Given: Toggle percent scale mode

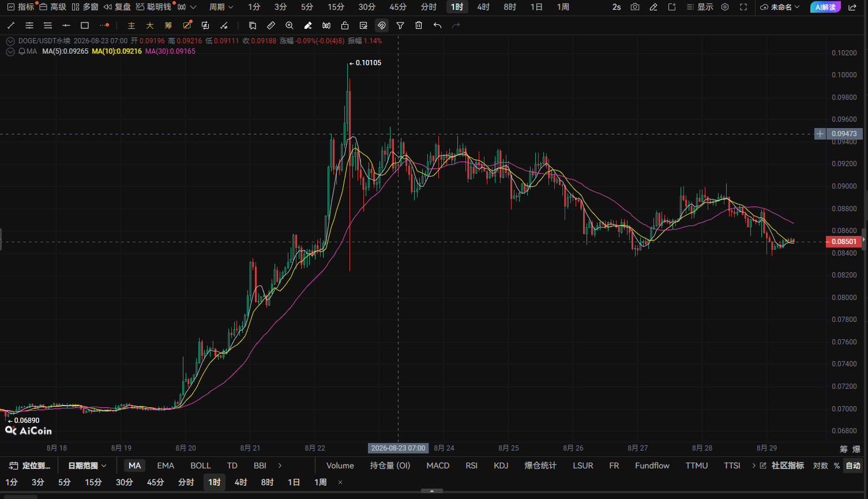Looking at the screenshot, I should pyautogui.click(x=837, y=466).
